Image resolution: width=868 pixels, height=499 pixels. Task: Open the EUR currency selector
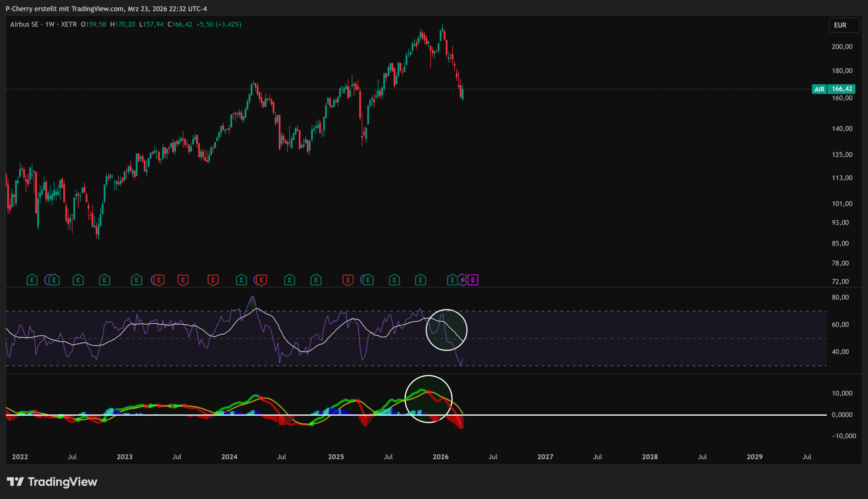tap(844, 25)
